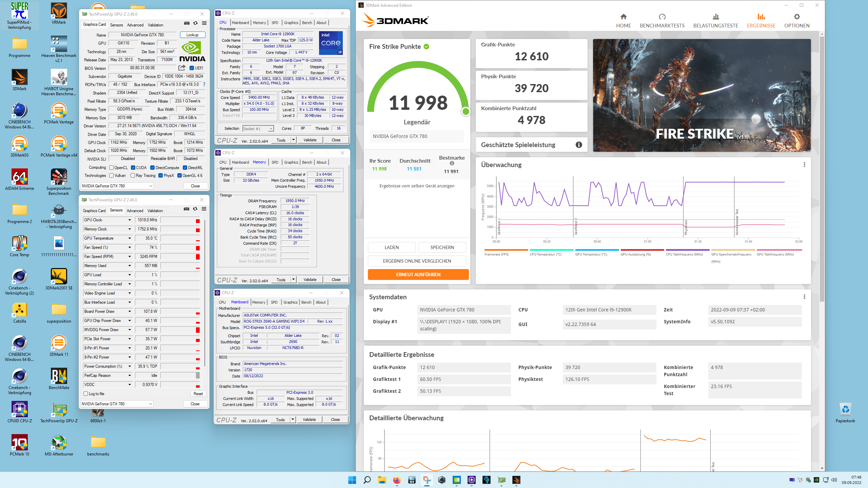868x488 pixels.
Task: Enable Log to file in GPU-Z Sensors
Action: (86, 393)
